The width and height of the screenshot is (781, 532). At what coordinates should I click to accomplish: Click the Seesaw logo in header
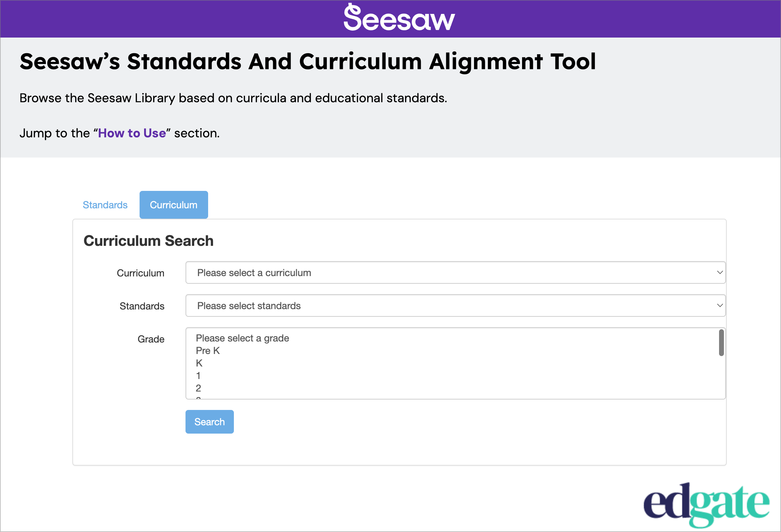[x=399, y=18]
